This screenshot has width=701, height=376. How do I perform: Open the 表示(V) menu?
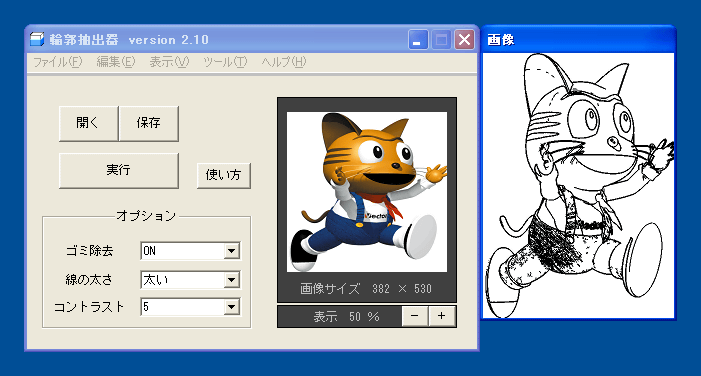pos(169,62)
